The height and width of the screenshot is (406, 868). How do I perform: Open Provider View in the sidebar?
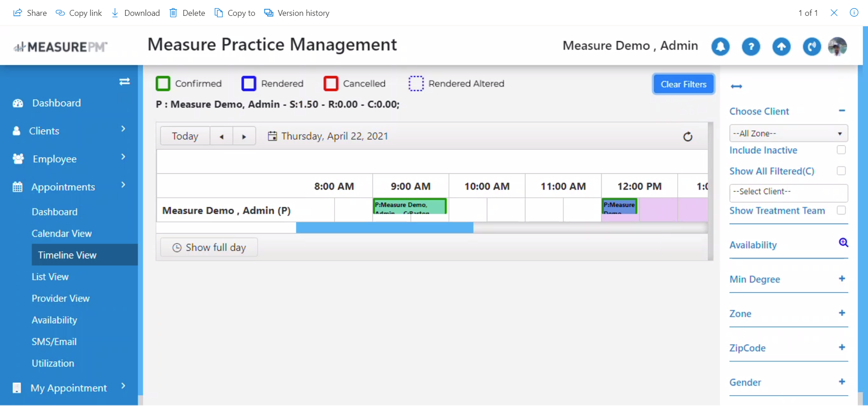pyautogui.click(x=61, y=299)
